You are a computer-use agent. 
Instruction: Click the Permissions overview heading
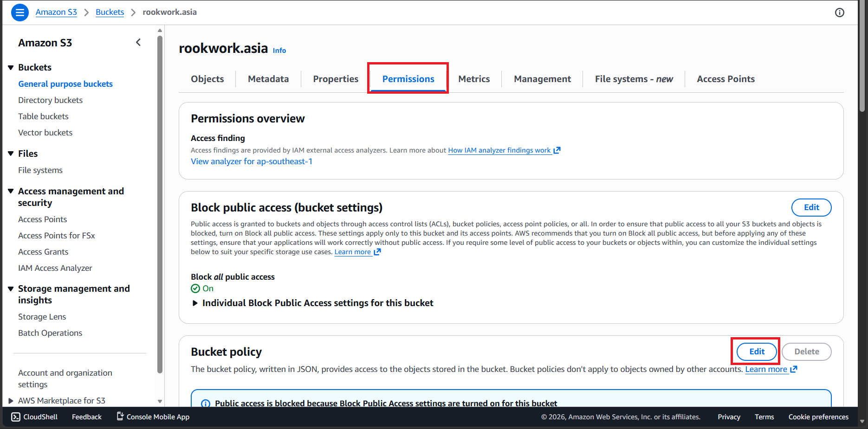coord(248,119)
